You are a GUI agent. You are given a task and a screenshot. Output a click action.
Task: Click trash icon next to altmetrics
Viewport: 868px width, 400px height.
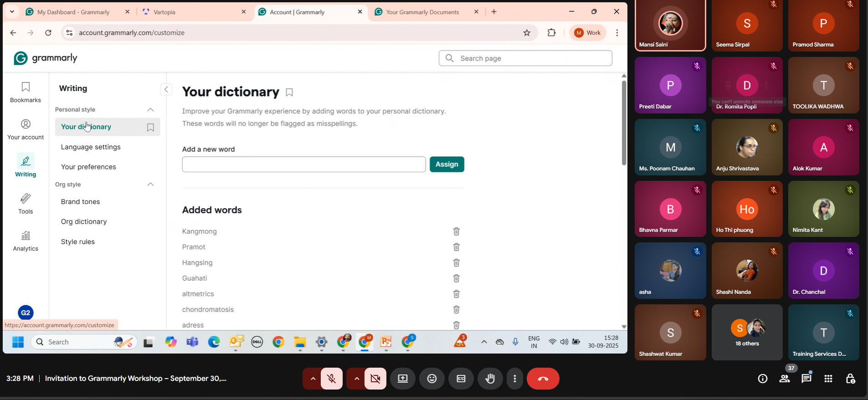pyautogui.click(x=456, y=294)
